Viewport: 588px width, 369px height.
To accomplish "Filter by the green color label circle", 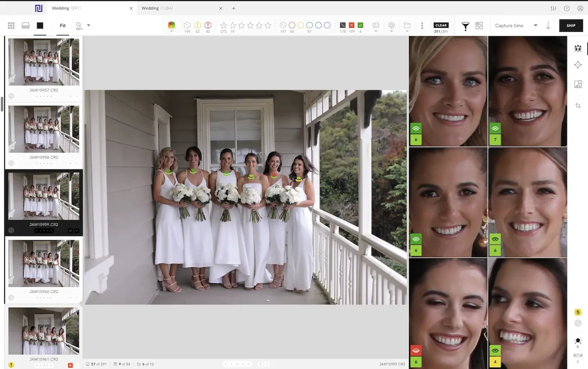I will pyautogui.click(x=310, y=25).
